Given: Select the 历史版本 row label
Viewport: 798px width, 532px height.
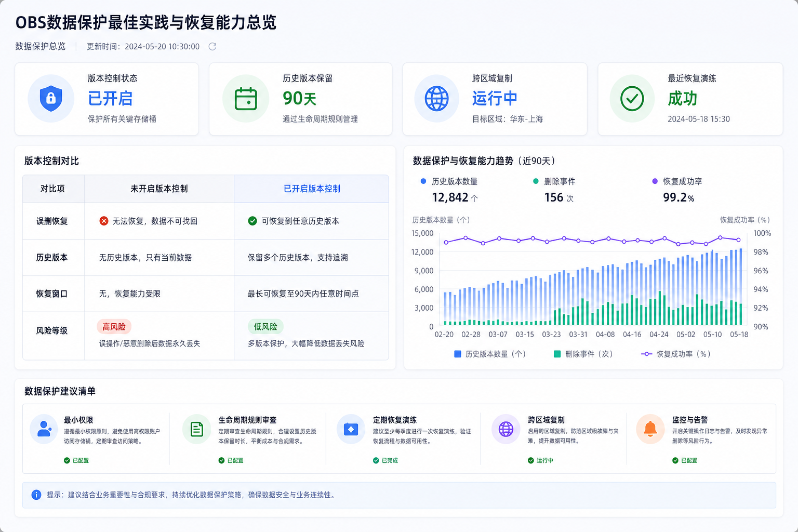Looking at the screenshot, I should pos(52,257).
